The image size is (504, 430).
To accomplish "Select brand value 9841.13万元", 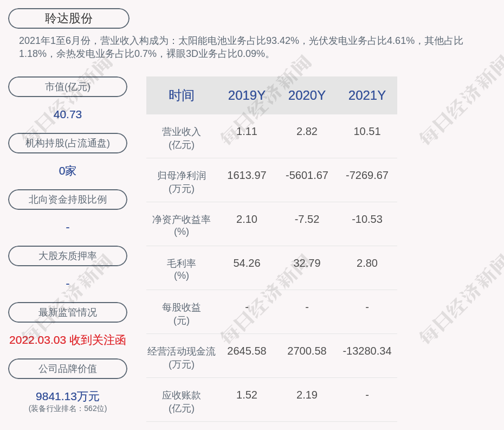I will click(68, 396).
